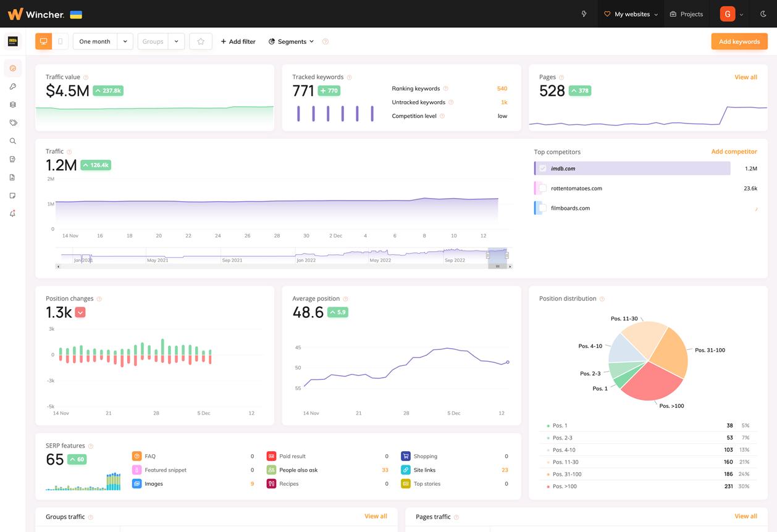The width and height of the screenshot is (777, 532).
Task: Open the My websites menu
Action: coord(631,14)
